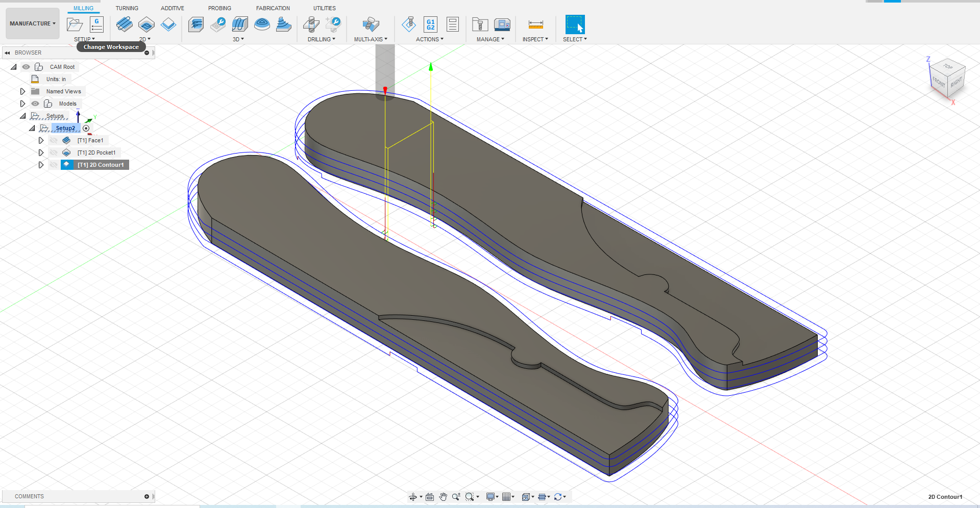Switch to the UTILITIES tab

click(325, 8)
